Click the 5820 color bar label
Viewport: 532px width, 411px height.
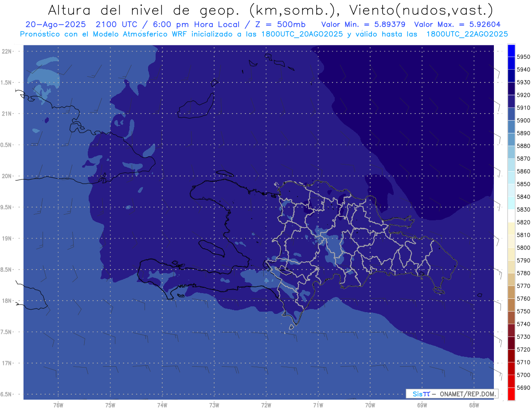(x=524, y=222)
